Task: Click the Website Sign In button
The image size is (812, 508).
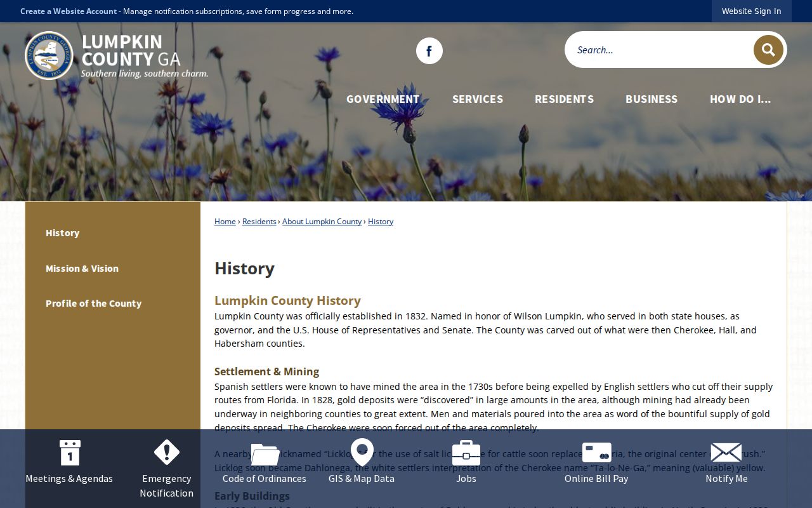Action: [752, 11]
